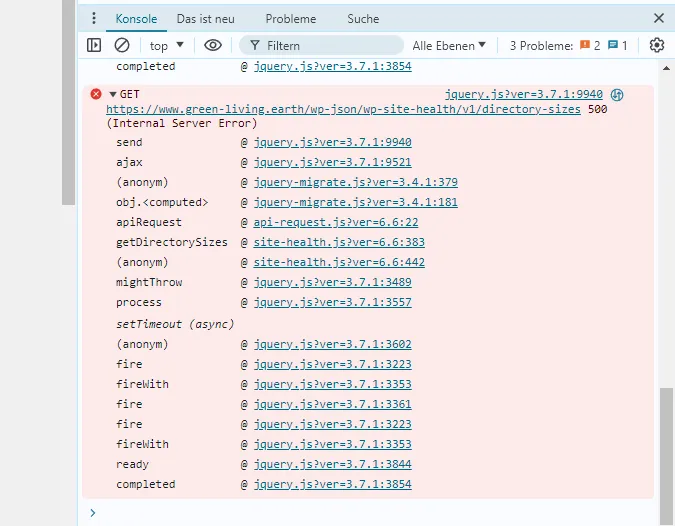Click the obj.<computed> function name

pyautogui.click(x=162, y=202)
